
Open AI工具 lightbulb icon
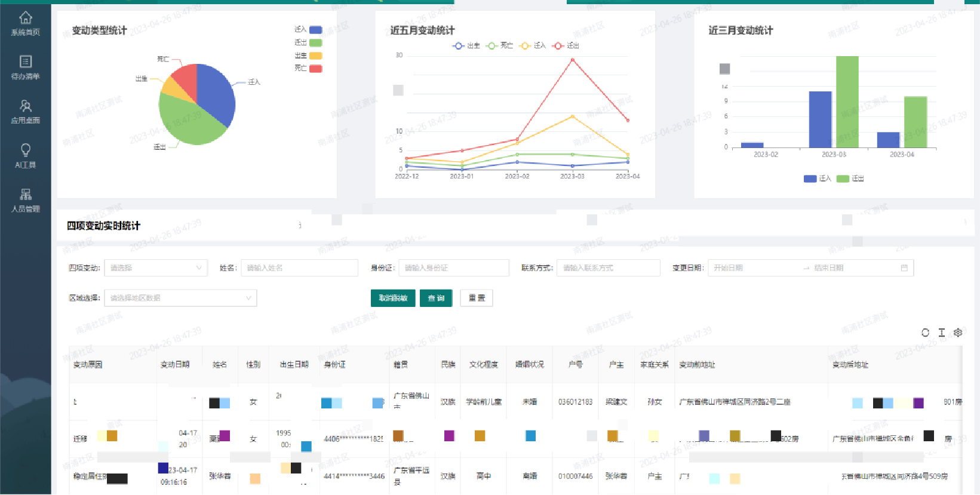25,156
